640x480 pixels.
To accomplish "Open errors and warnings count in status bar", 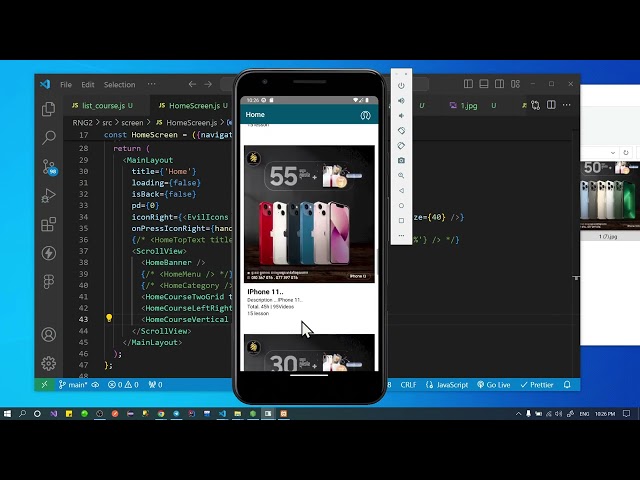I will [123, 384].
